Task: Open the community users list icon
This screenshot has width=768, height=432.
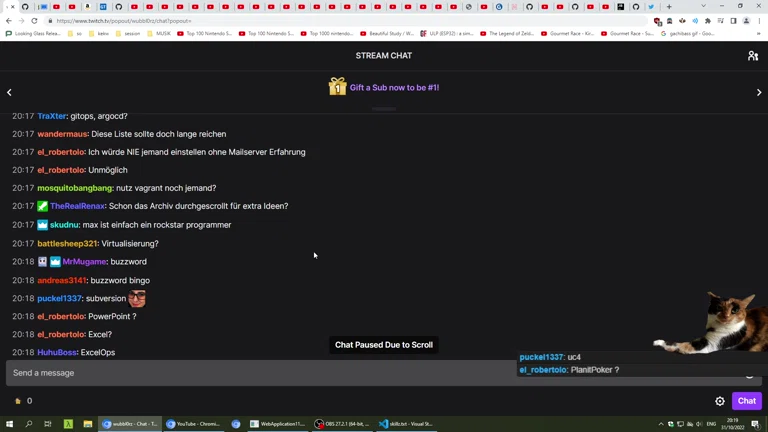Action: pos(753,56)
